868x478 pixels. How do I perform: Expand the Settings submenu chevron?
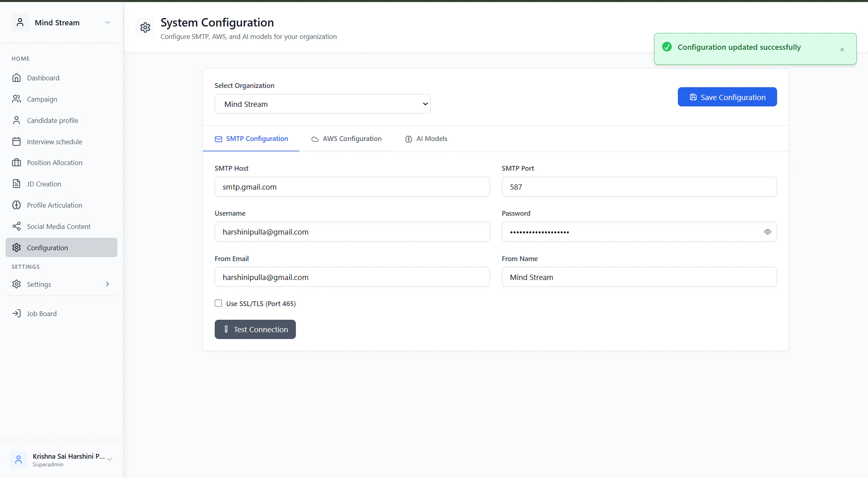coord(107,284)
